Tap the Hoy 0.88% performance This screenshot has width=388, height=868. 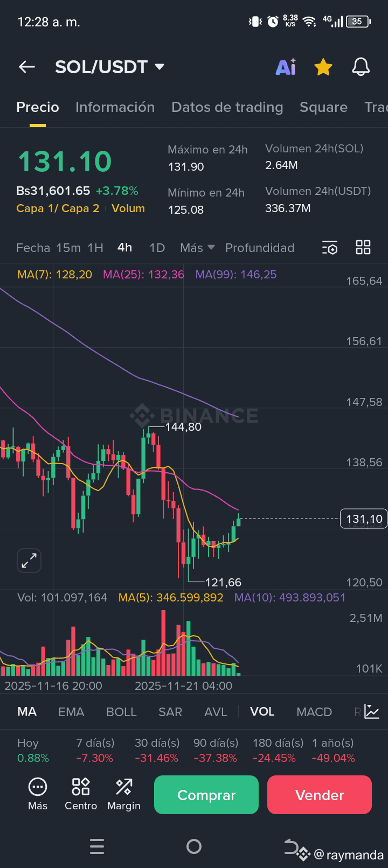click(x=33, y=751)
